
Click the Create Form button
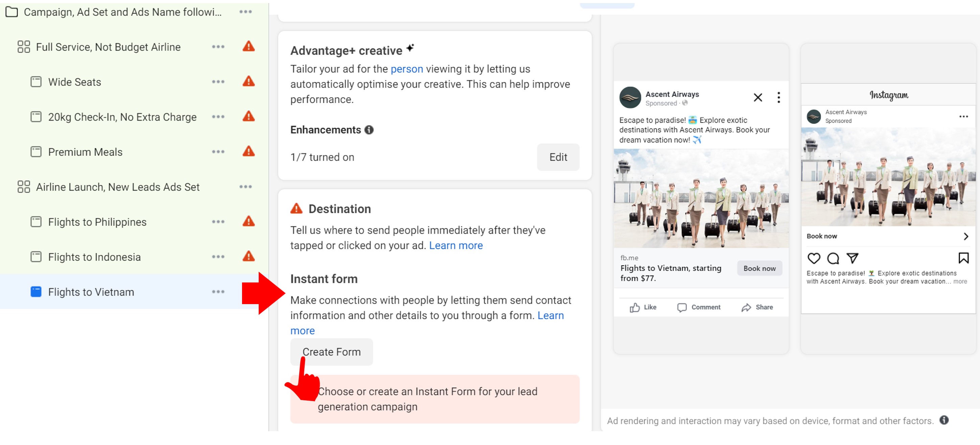331,352
